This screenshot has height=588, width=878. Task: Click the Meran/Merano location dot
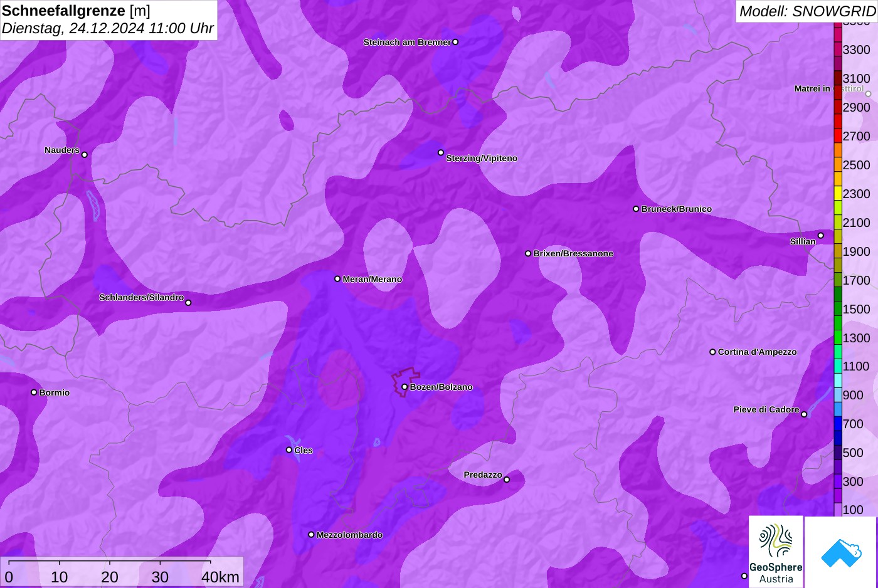coord(337,279)
